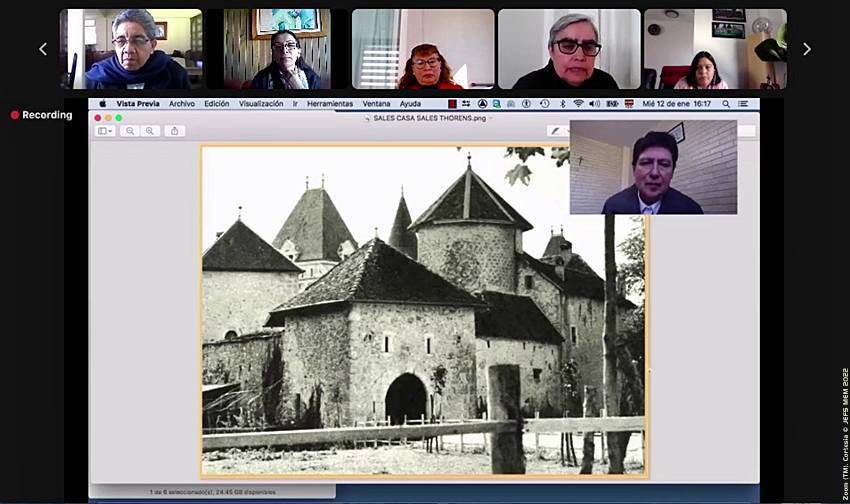
Task: Open Spotlight search magnifier
Action: coord(726,104)
